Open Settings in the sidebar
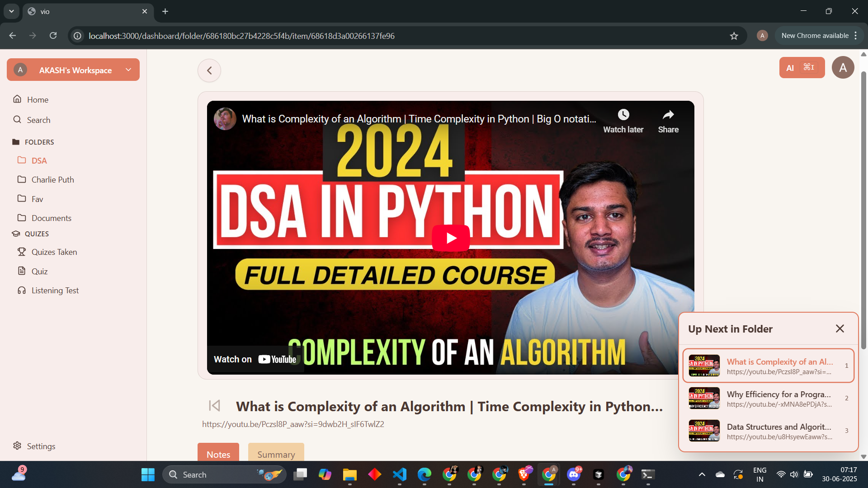 41,446
